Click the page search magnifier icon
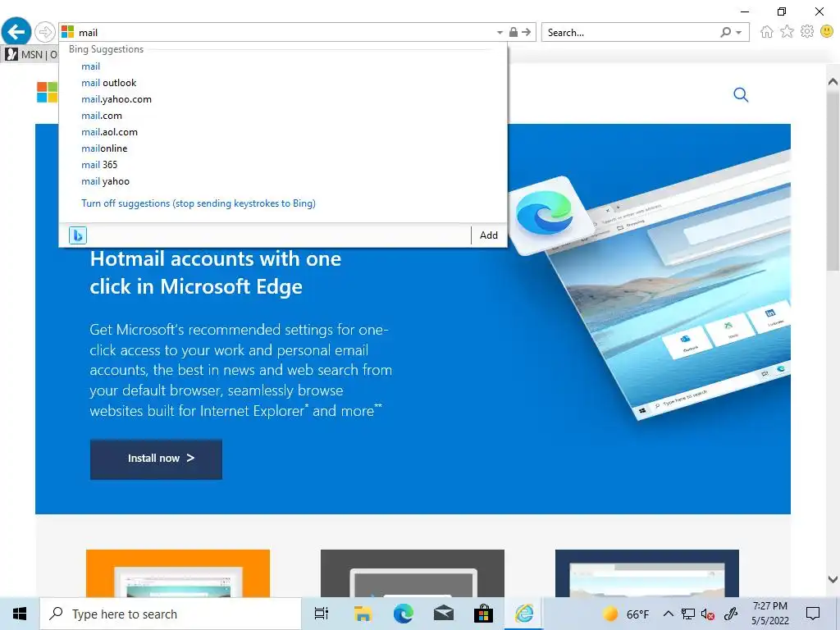Image resolution: width=840 pixels, height=630 pixels. pyautogui.click(x=741, y=95)
